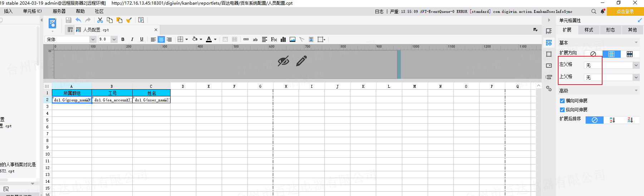Select the 扩展 properties tab

pyautogui.click(x=567, y=30)
